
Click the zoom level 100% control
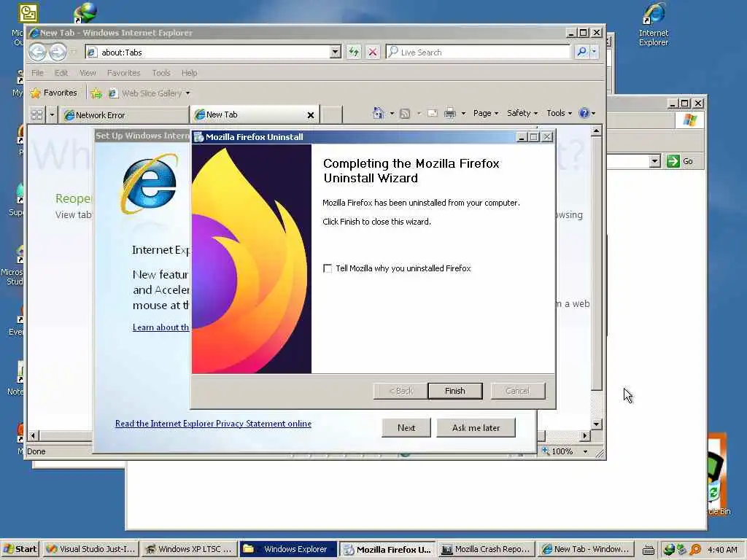[x=565, y=451]
